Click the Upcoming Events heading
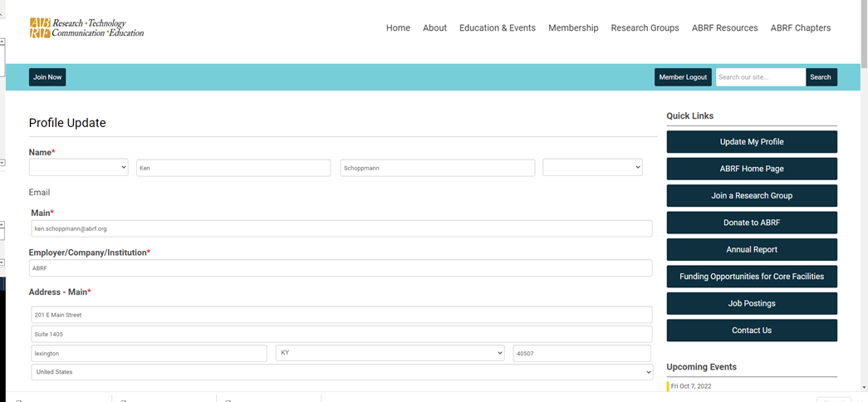 (x=701, y=366)
